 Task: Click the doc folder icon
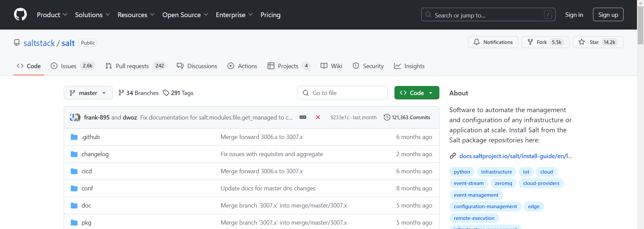coord(74,205)
